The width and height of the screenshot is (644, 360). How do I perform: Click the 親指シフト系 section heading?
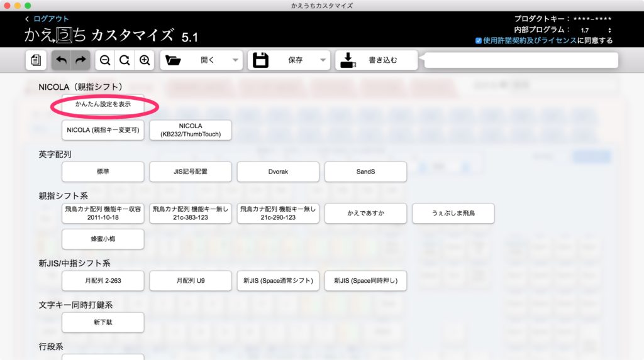click(64, 196)
